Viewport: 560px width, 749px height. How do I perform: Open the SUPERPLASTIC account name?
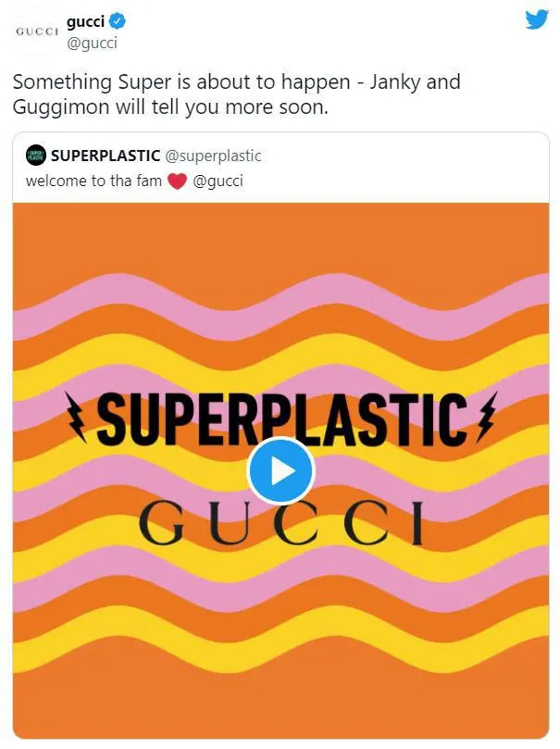click(106, 156)
